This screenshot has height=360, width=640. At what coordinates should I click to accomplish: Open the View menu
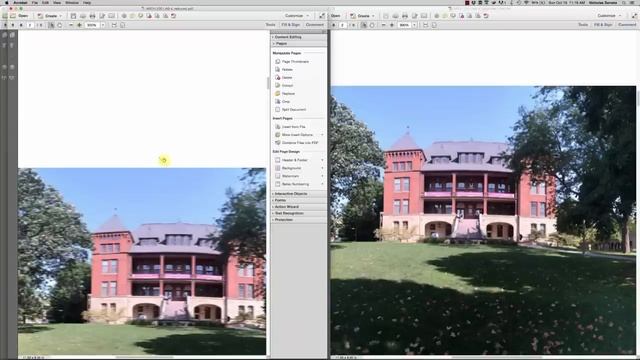(57, 2)
